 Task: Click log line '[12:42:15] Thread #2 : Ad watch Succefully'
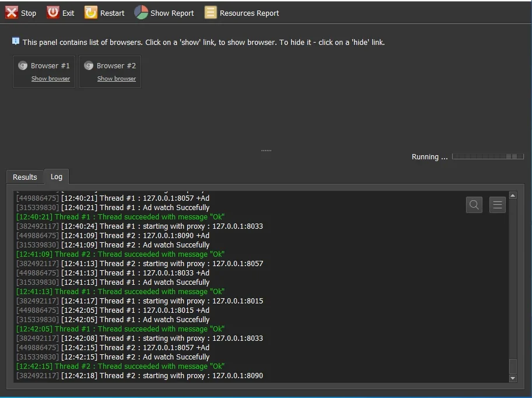coord(113,357)
